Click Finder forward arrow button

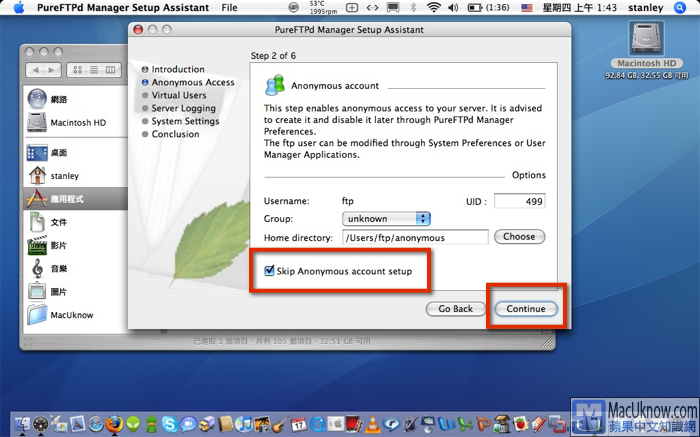tap(52, 70)
